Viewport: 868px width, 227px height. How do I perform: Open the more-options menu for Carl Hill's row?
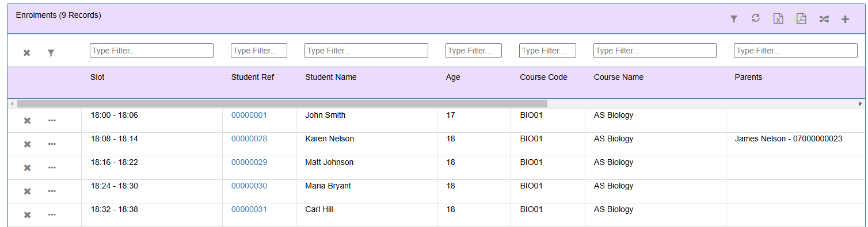[x=52, y=215]
